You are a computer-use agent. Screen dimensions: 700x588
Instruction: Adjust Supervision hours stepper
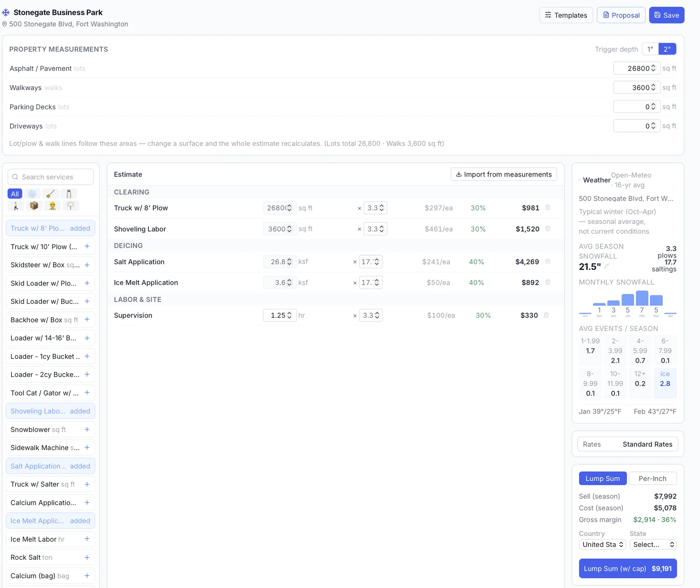click(290, 315)
